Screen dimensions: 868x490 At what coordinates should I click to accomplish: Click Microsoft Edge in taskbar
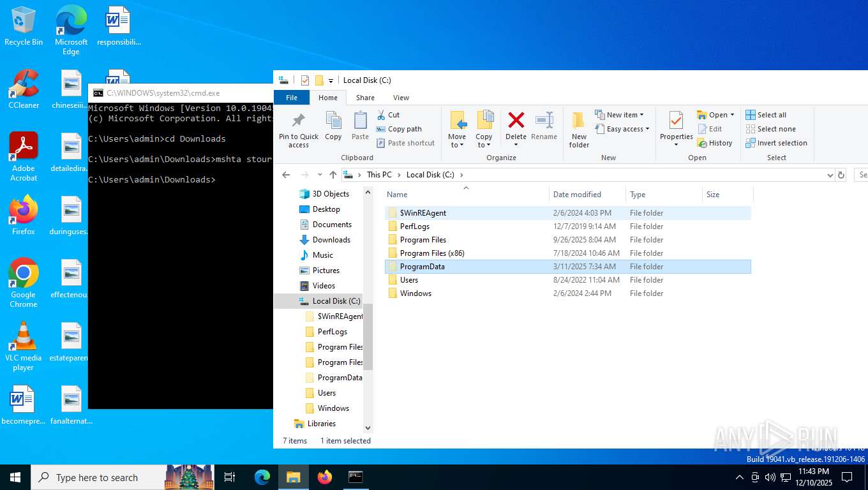tap(262, 477)
